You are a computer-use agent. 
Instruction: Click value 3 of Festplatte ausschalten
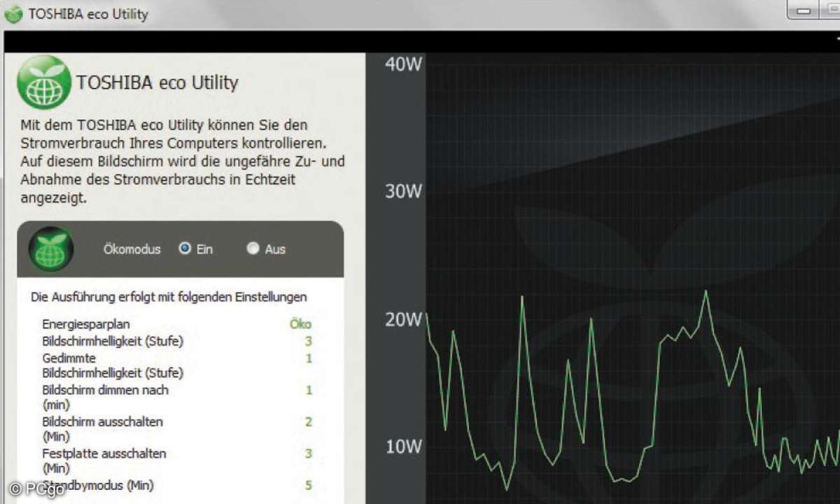(309, 454)
